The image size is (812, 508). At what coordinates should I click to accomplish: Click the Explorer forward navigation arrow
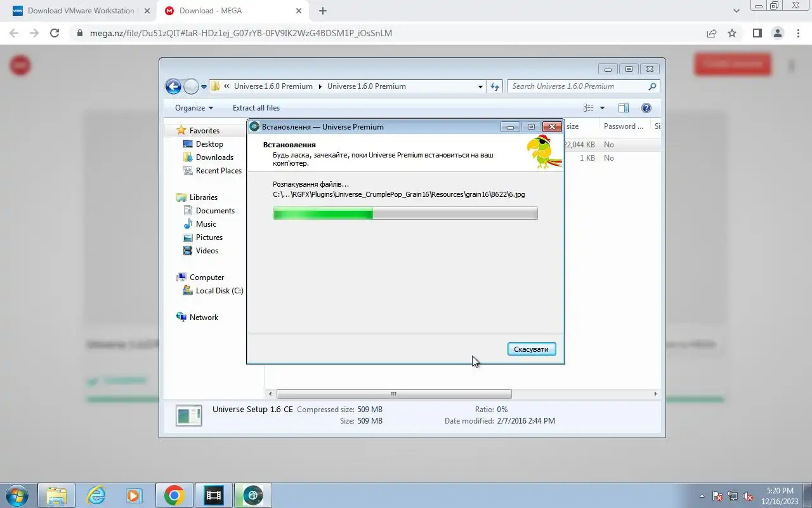[191, 86]
